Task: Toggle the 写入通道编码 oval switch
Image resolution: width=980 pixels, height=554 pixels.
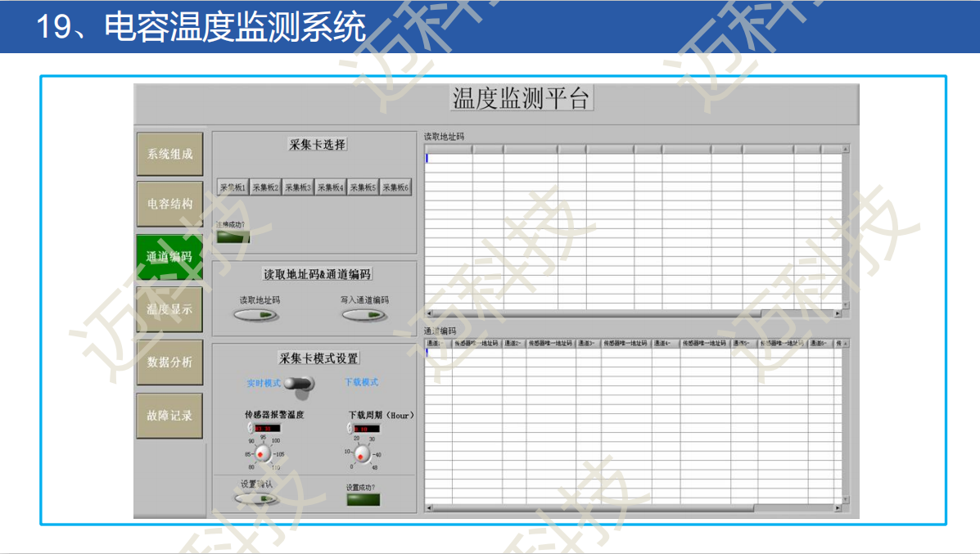Action: coord(364,315)
